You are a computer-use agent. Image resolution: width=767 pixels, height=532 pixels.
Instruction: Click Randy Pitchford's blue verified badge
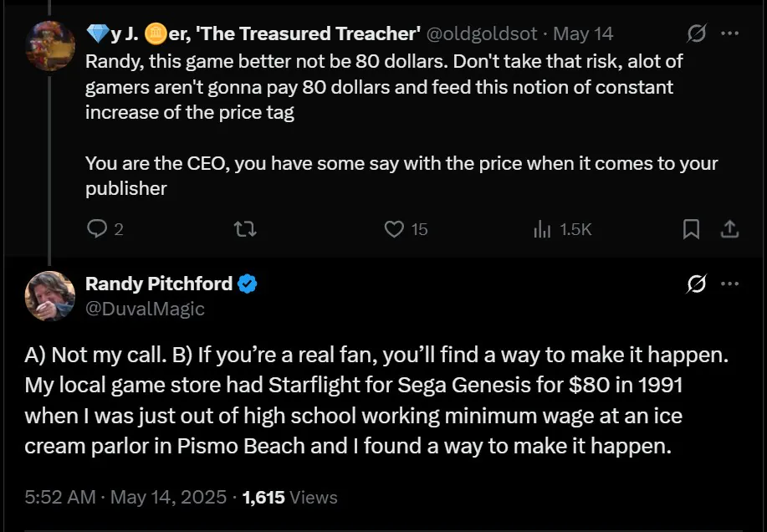(248, 284)
